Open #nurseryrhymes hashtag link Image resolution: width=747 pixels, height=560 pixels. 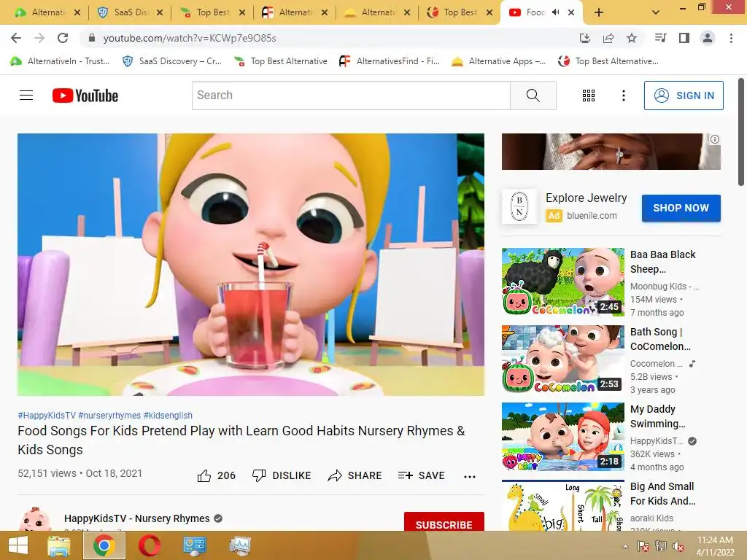click(109, 415)
